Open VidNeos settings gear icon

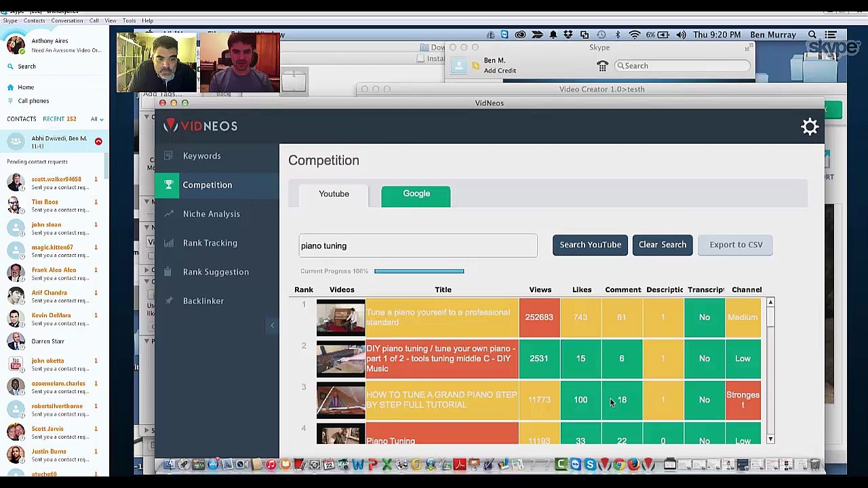click(810, 127)
